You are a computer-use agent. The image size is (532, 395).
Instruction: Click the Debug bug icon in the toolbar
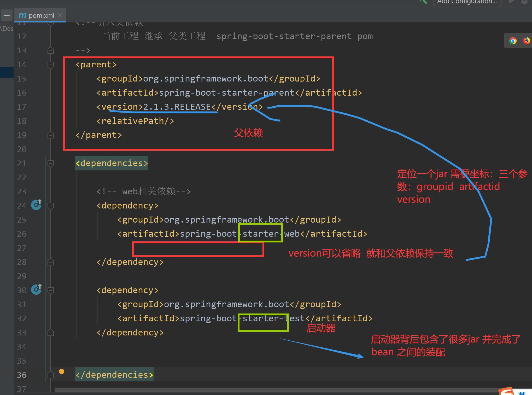(x=524, y=2)
